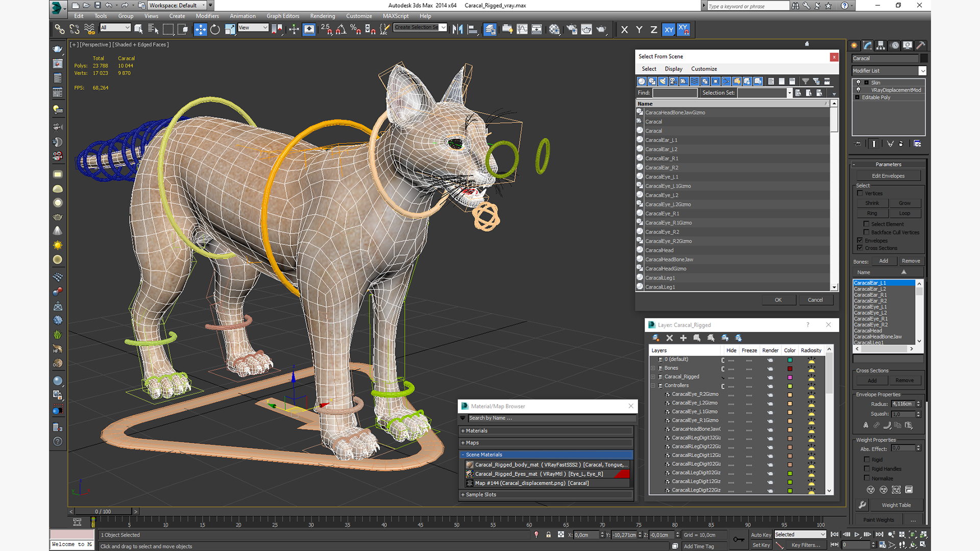Click the Render Setup teapot icon
The width and height of the screenshot is (980, 551).
572,29
